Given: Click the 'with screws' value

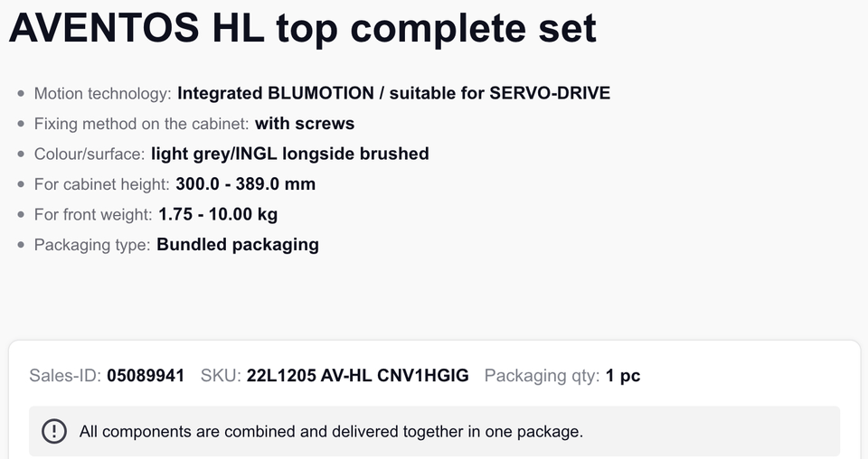Looking at the screenshot, I should coord(305,124).
